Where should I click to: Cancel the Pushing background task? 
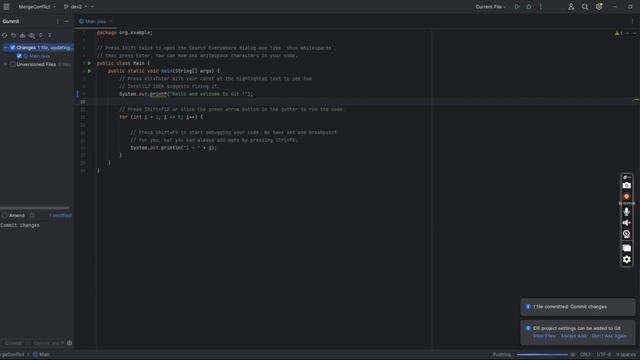(x=573, y=354)
